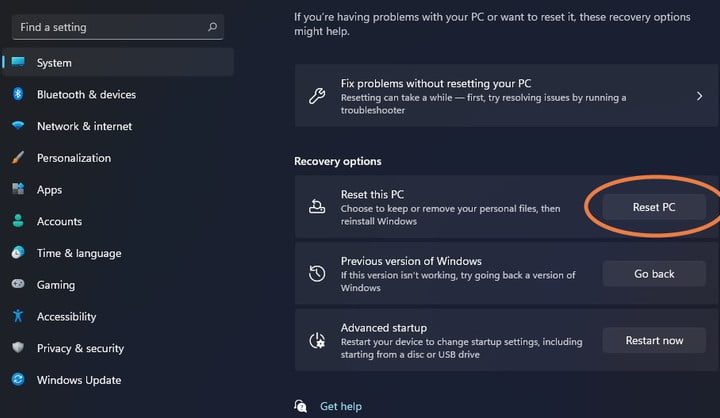Click the Accounts person icon
This screenshot has height=418, width=720.
pyautogui.click(x=18, y=221)
